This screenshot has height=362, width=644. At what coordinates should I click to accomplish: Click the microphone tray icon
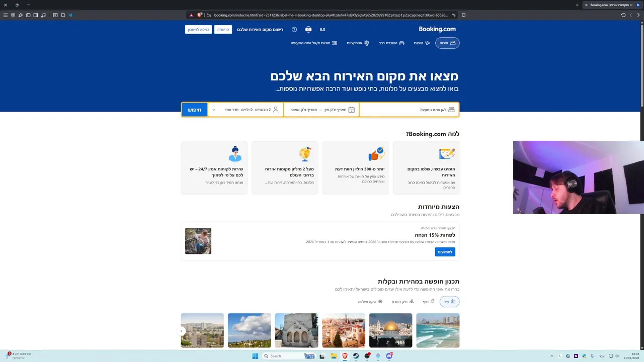[592, 356]
